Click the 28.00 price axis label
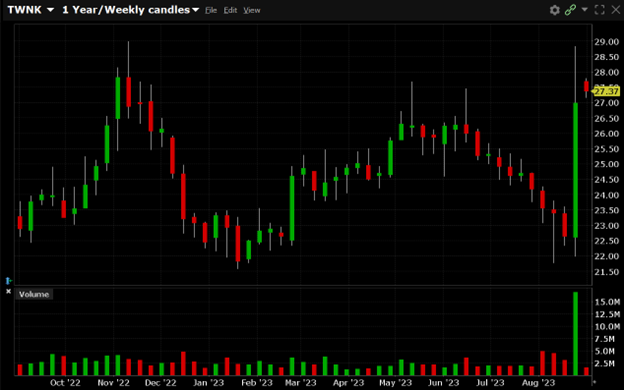Image resolution: width=624 pixels, height=390 pixels. pyautogui.click(x=606, y=72)
